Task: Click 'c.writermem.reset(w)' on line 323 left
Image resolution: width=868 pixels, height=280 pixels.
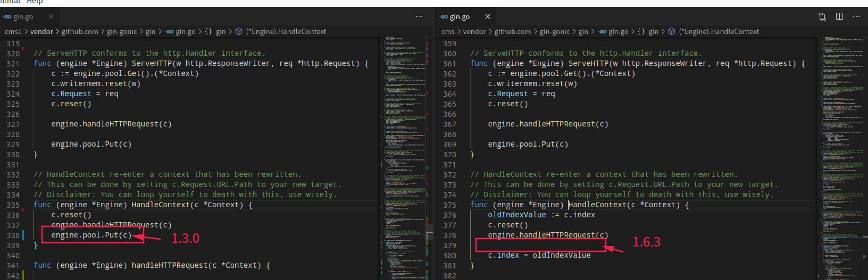Action: [96, 83]
